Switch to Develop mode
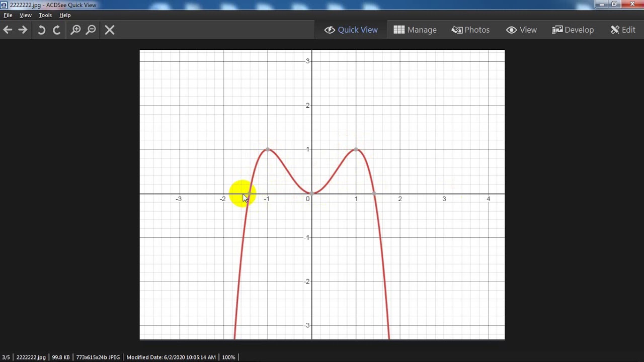 (573, 30)
